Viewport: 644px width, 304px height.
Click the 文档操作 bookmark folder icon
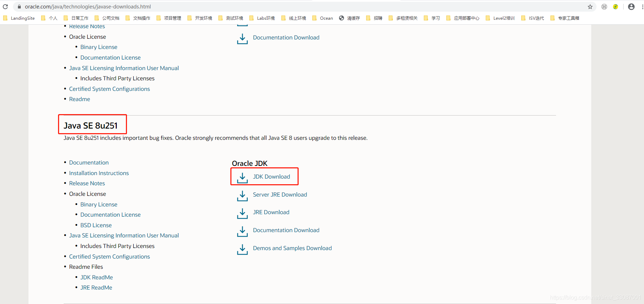click(128, 18)
